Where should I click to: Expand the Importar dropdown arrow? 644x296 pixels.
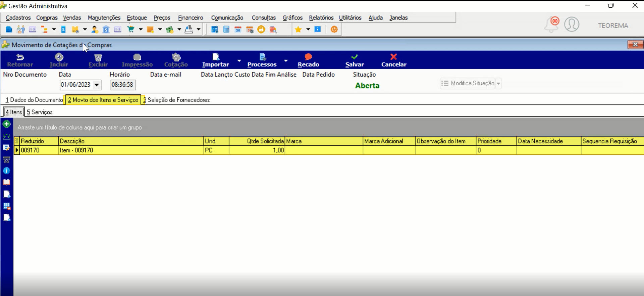(239, 61)
